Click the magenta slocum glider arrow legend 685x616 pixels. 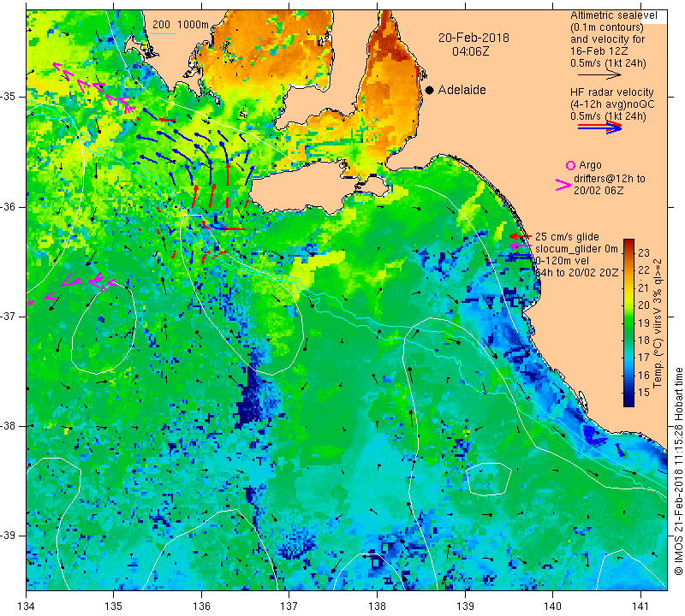pos(520,246)
